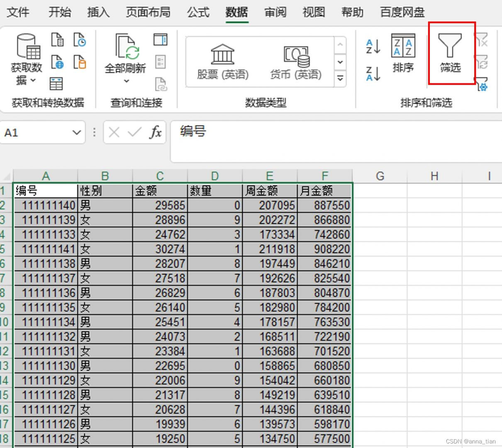The height and width of the screenshot is (448, 502).
Task: Click cell containing 19250
Action: coord(160,438)
